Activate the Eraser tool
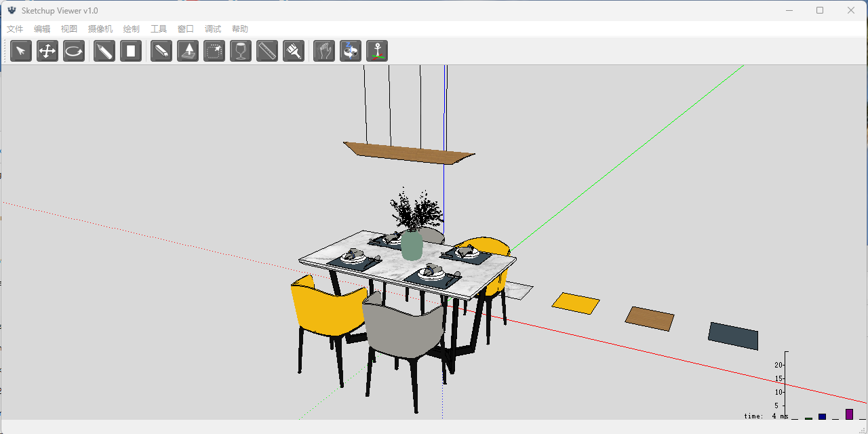Image resolution: width=868 pixels, height=434 pixels. [161, 51]
